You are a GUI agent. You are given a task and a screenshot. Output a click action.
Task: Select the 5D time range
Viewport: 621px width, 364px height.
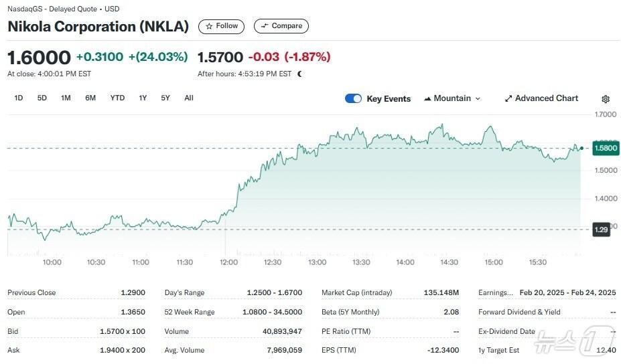(42, 98)
